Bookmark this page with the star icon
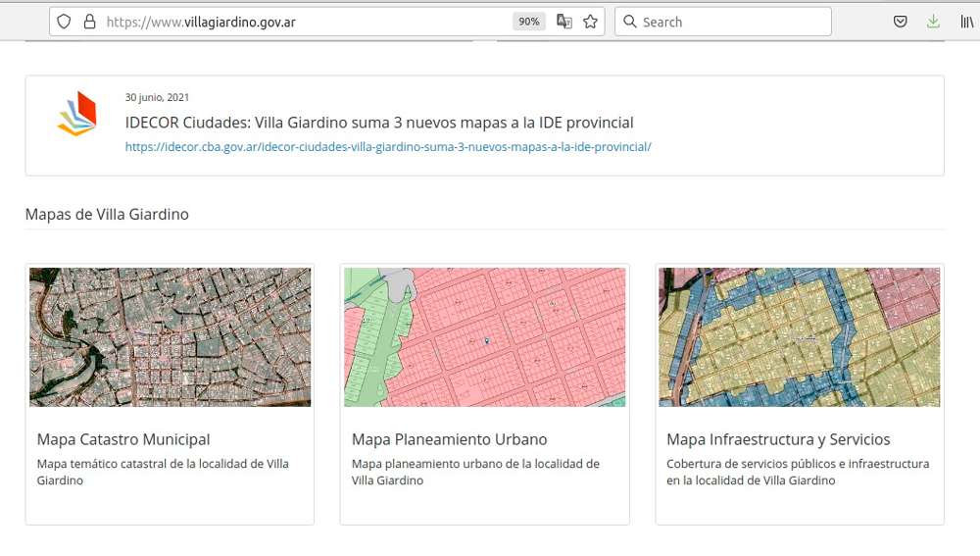 [590, 22]
